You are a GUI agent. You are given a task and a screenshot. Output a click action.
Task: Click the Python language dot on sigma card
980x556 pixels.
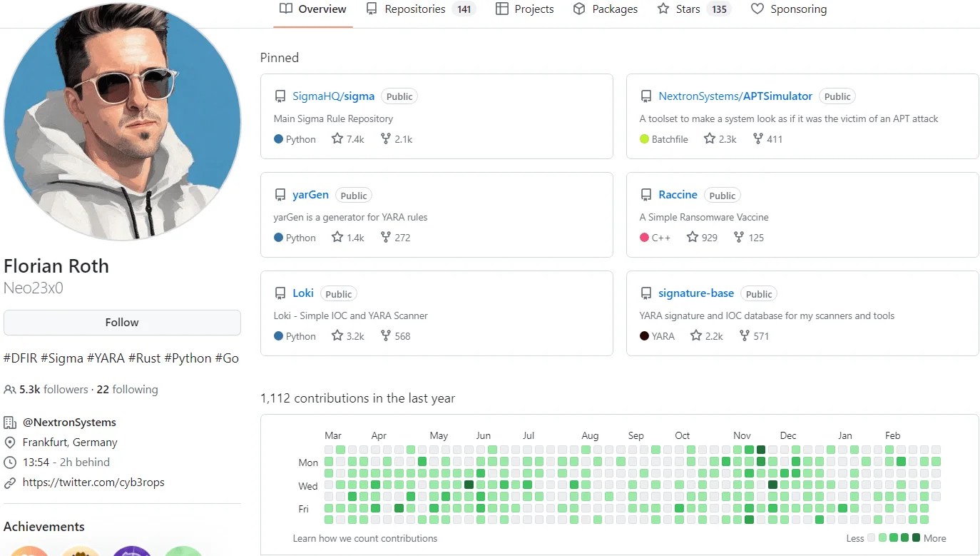pyautogui.click(x=279, y=139)
